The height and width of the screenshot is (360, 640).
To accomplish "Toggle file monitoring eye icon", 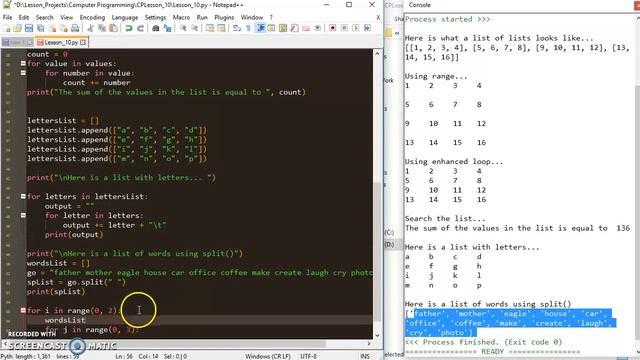I will coord(317,28).
